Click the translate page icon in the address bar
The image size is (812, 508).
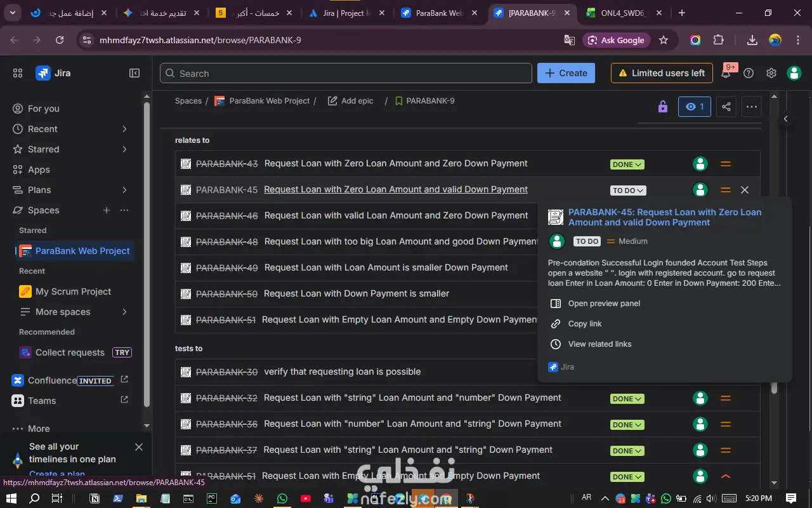pos(570,40)
